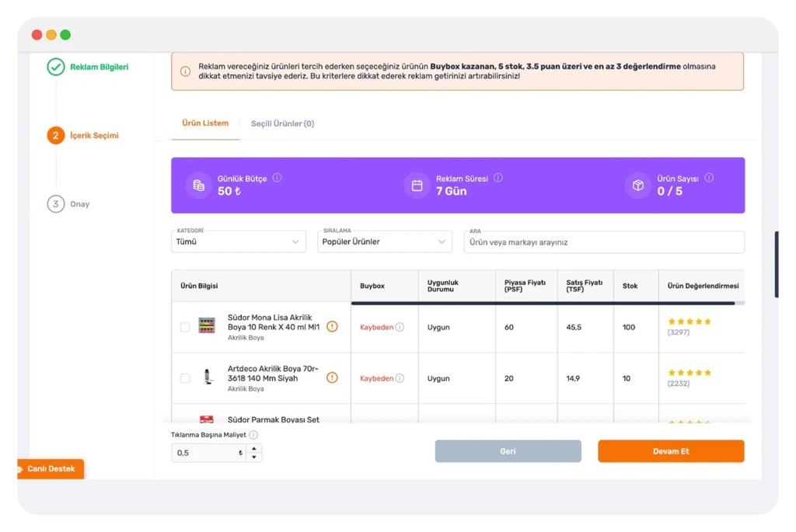The height and width of the screenshot is (532, 796).
Task: Click the calendar icon in the purple banner
Action: pyautogui.click(x=417, y=186)
